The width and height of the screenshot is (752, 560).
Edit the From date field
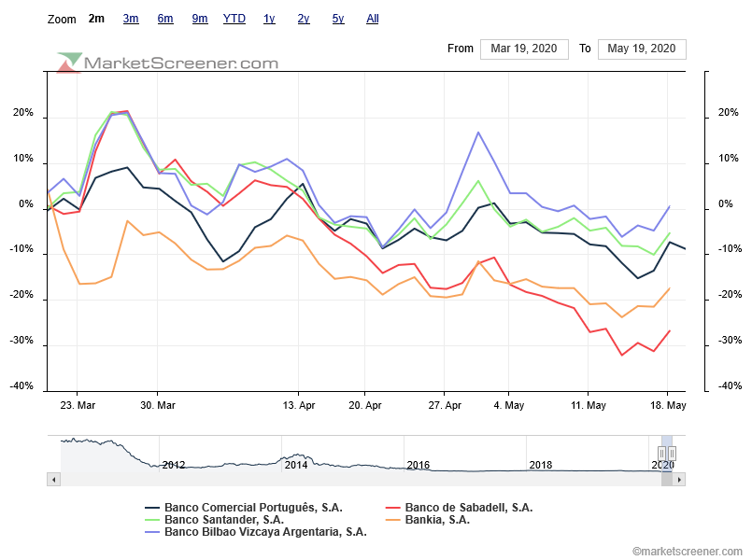pos(524,49)
